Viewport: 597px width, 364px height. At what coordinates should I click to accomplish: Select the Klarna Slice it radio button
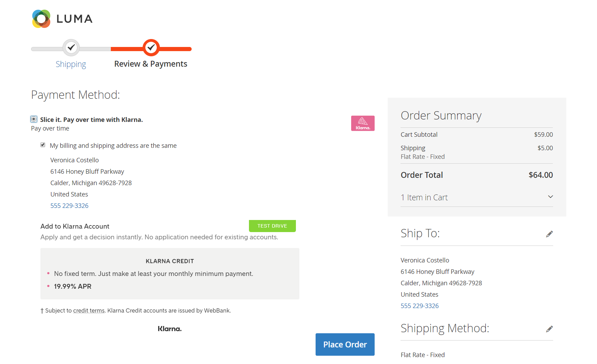coord(34,119)
